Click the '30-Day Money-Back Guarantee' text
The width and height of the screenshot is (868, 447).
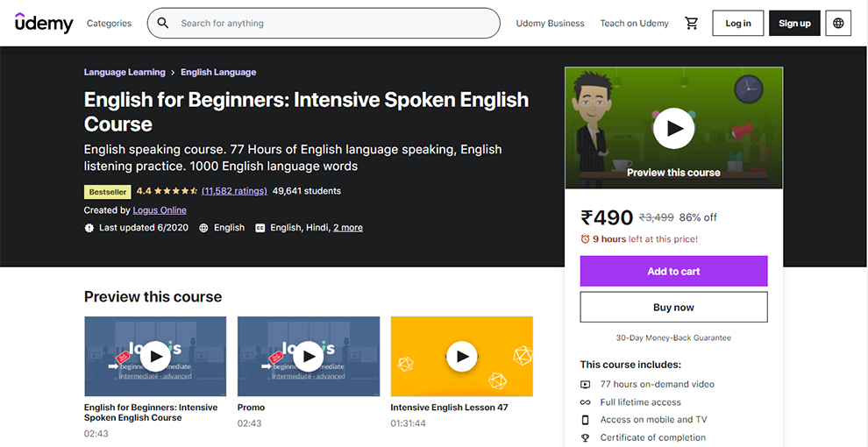click(673, 337)
